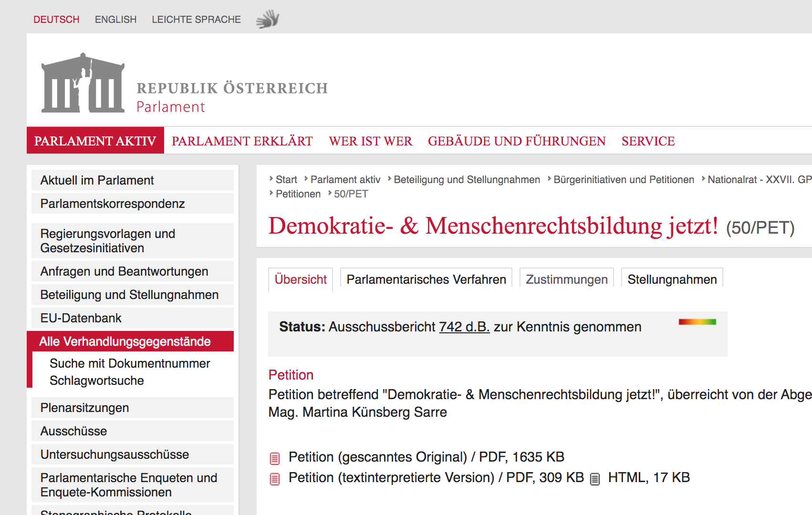Open the Zustimmungen tab

pos(566,279)
